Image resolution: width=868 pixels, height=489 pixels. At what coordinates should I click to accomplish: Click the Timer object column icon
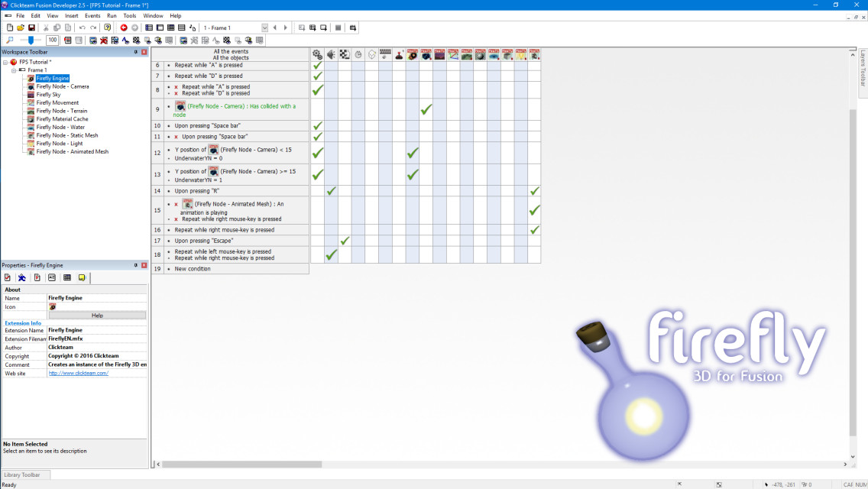pyautogui.click(x=358, y=54)
